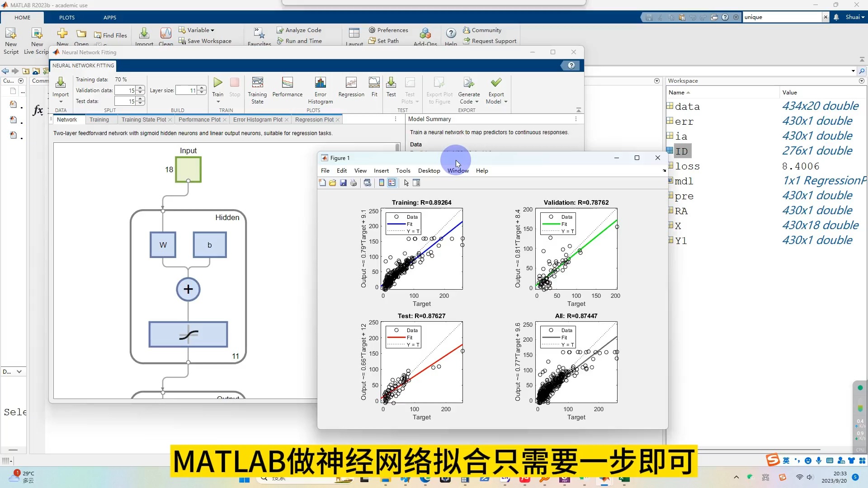Click the Save Workspace button
The height and width of the screenshot is (488, 868).
[209, 41]
